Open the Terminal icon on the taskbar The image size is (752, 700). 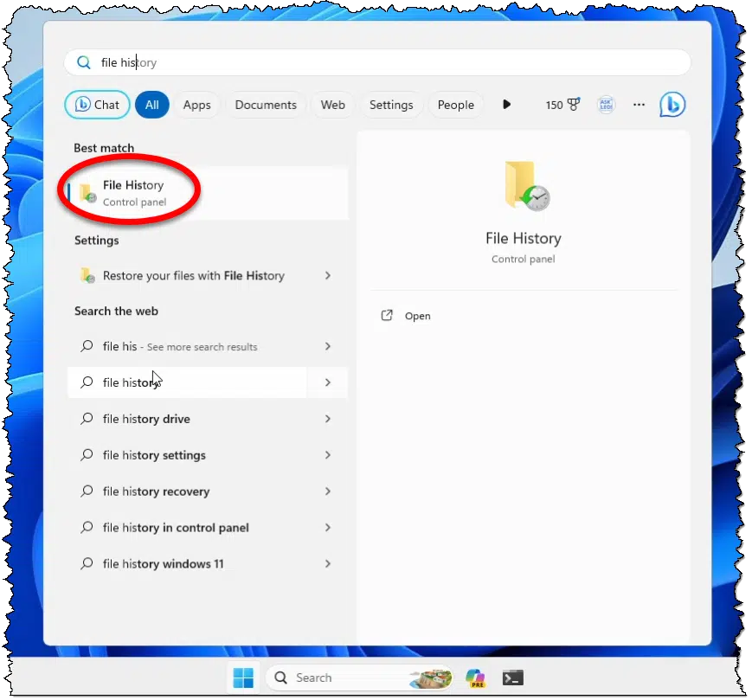pos(512,678)
